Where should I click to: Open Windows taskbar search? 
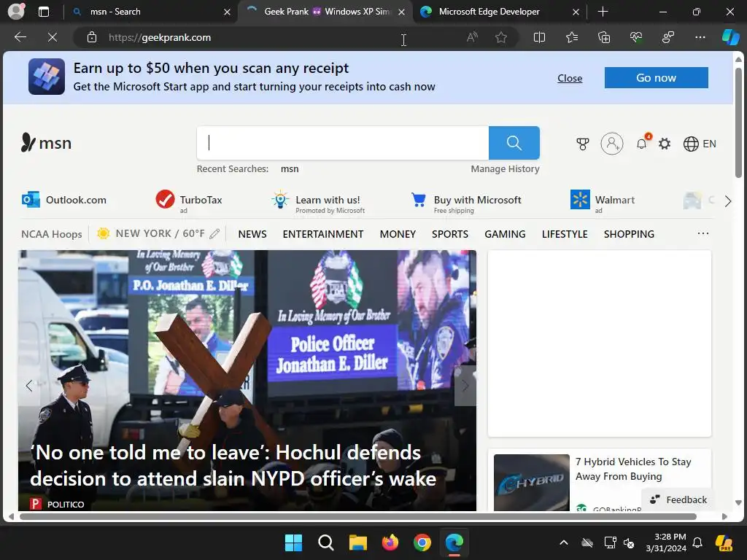tap(326, 542)
